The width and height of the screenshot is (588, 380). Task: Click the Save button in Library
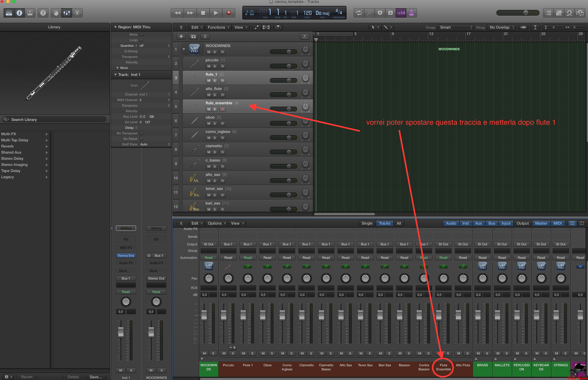(x=96, y=377)
